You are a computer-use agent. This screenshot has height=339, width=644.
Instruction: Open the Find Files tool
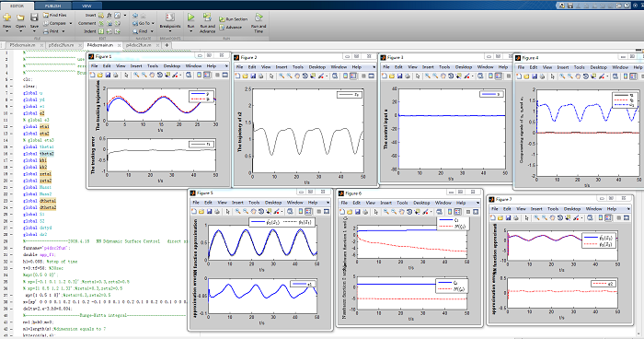pyautogui.click(x=55, y=16)
